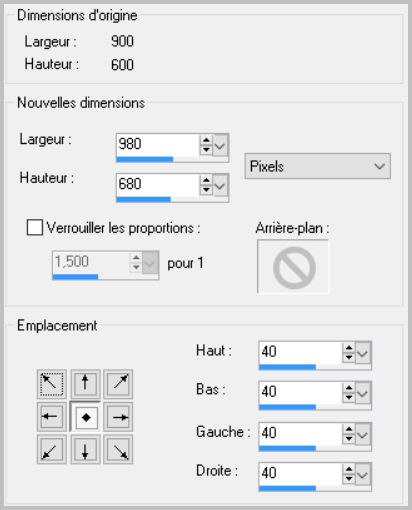Expand the new Hauteur value dropdown

220,185
